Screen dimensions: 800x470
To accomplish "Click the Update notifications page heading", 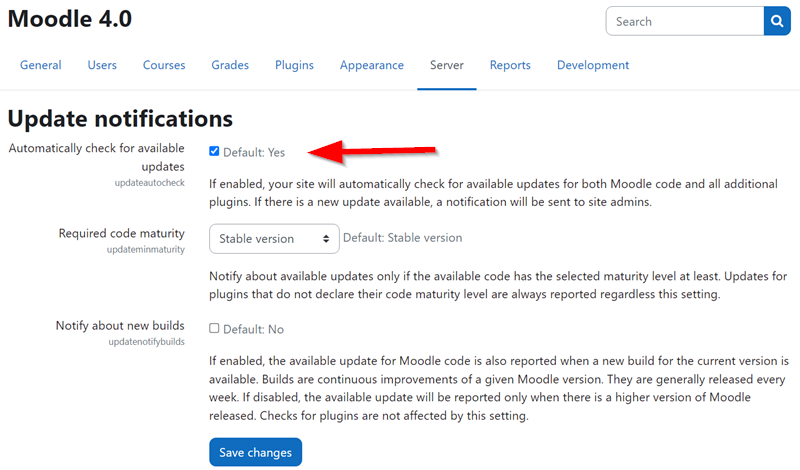I will tap(120, 118).
